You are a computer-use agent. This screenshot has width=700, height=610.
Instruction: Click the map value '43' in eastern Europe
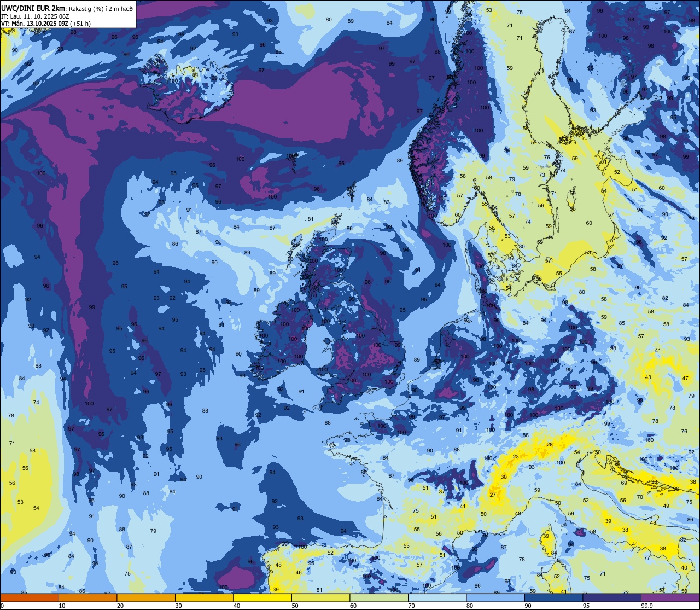coord(649,377)
